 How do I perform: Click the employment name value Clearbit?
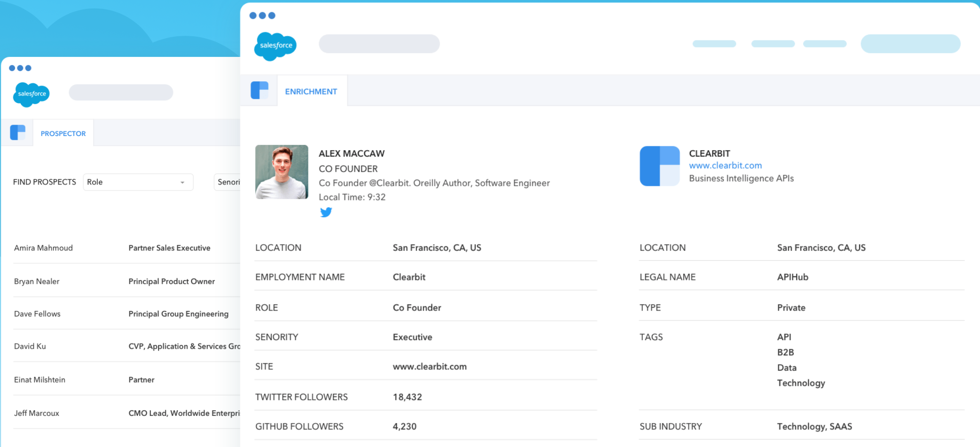tap(409, 277)
